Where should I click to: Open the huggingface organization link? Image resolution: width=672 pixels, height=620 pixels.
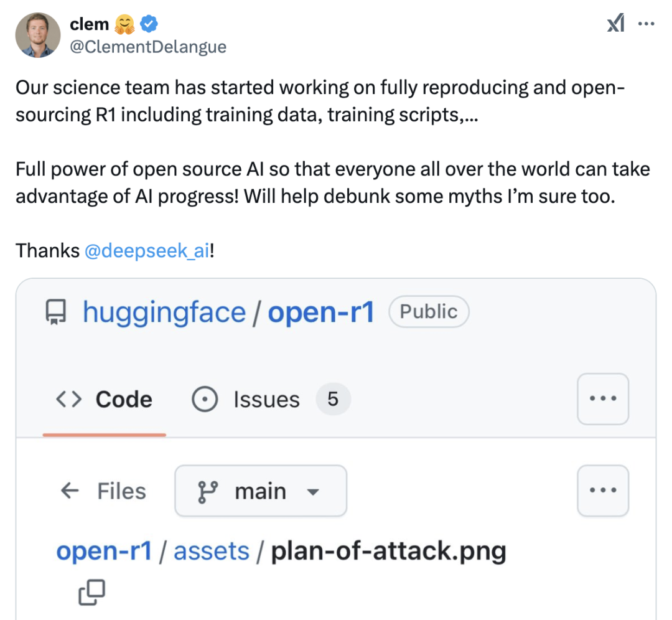pos(164,312)
